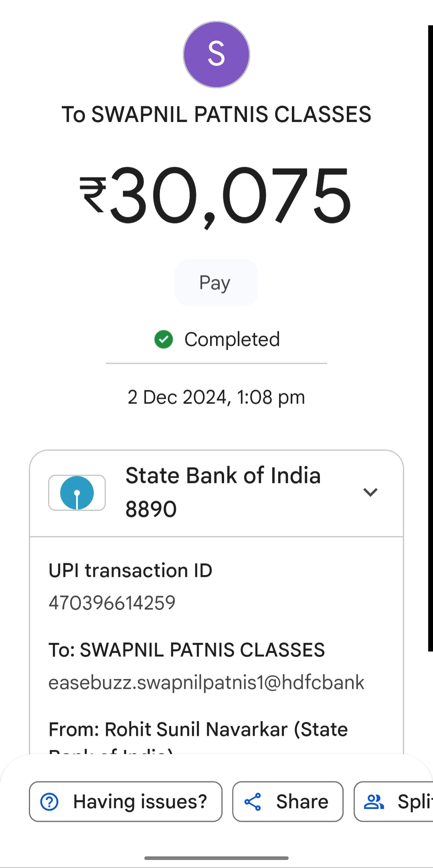
Task: Tap the share arrow icon
Action: pyautogui.click(x=253, y=802)
